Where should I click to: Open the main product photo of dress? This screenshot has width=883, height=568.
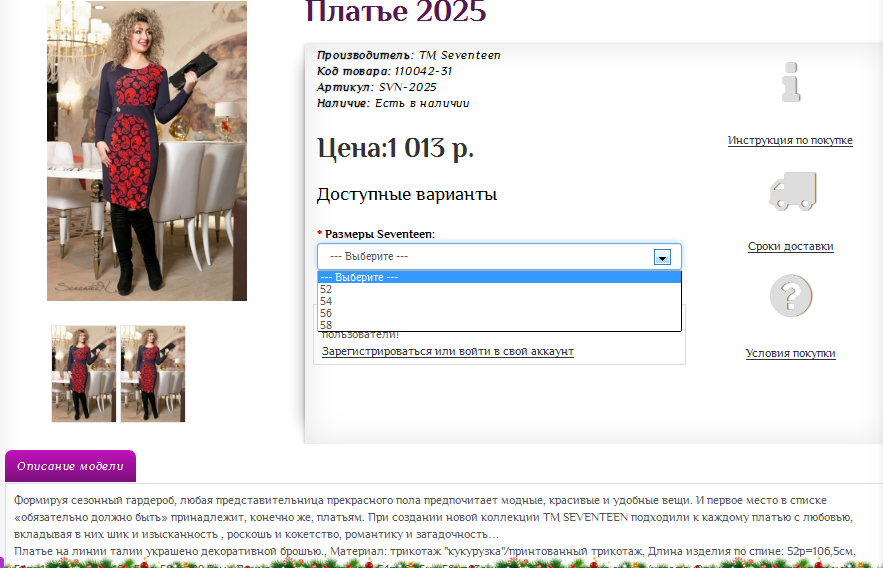pos(147,150)
